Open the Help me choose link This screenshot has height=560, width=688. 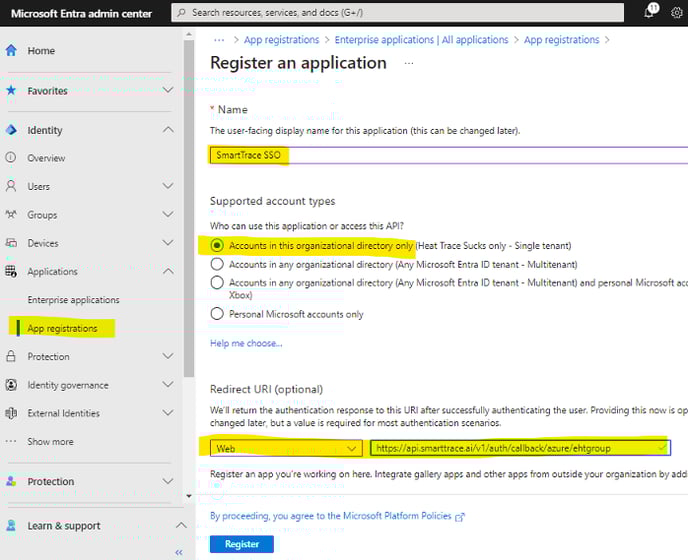(x=246, y=343)
